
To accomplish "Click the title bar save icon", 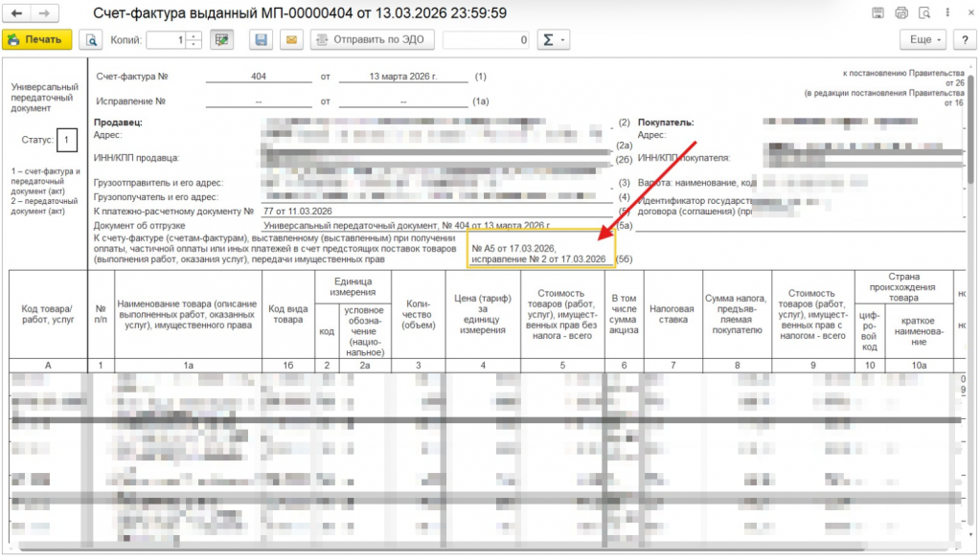I will pos(878,12).
